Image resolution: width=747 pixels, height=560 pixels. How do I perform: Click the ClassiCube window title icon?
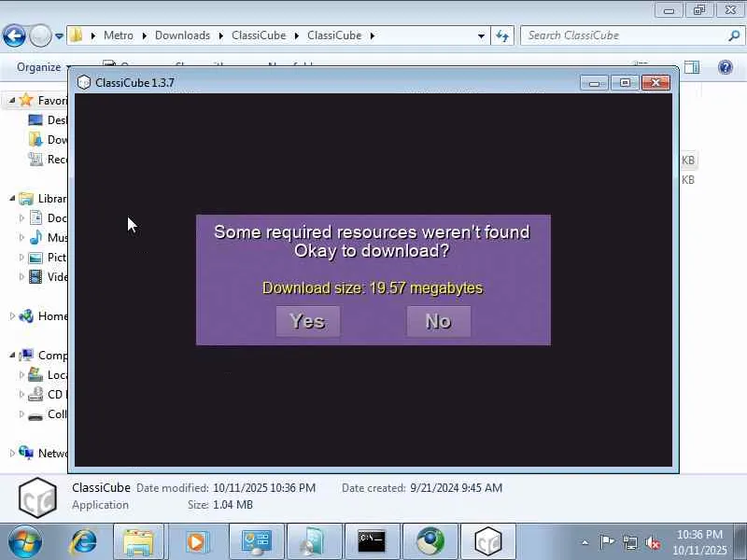pyautogui.click(x=84, y=82)
